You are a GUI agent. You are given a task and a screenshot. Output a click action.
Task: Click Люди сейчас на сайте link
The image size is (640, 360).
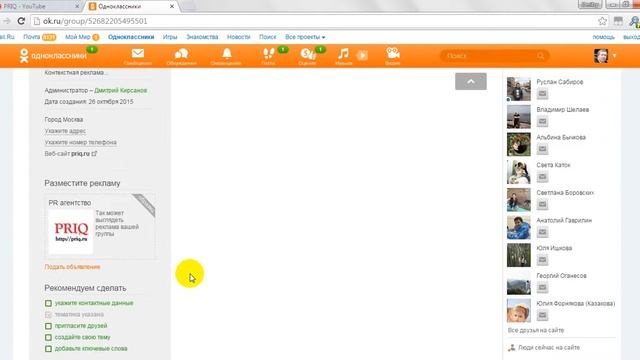(549, 348)
